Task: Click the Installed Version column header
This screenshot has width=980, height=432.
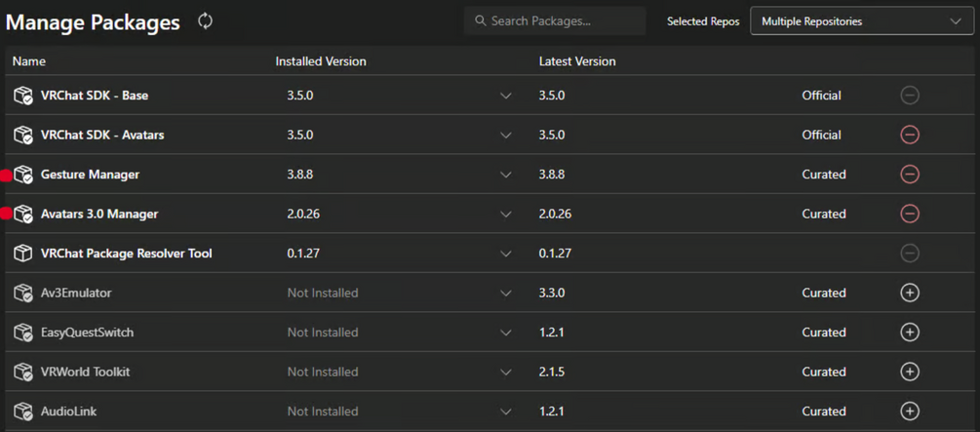Action: tap(321, 61)
